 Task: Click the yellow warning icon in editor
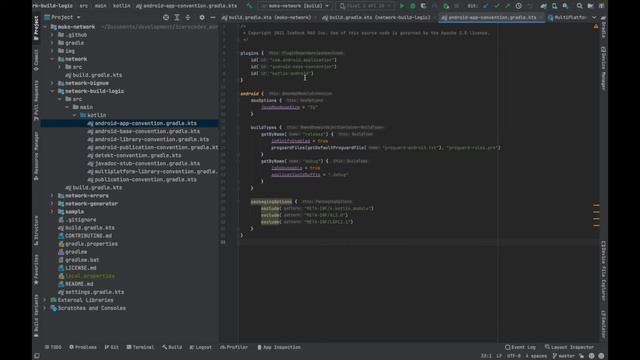596,27
